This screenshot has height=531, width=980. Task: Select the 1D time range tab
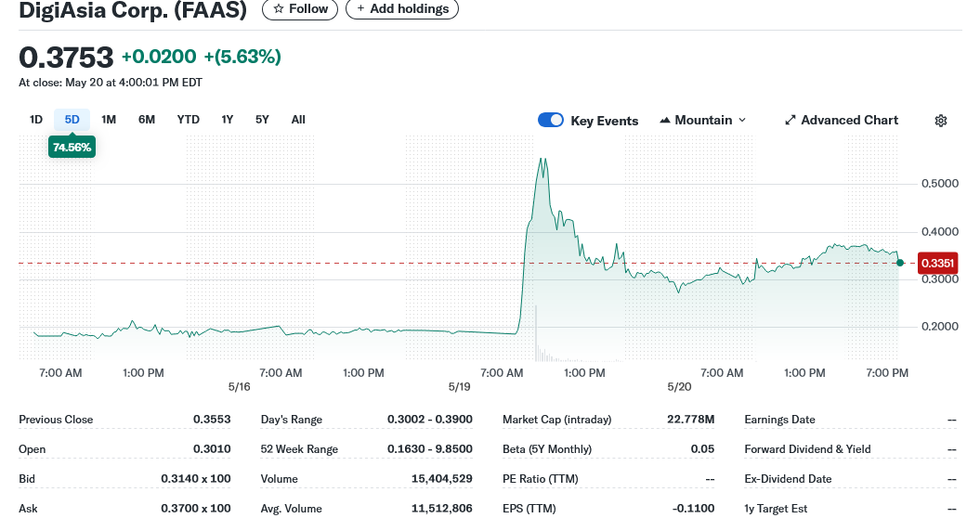coord(36,120)
